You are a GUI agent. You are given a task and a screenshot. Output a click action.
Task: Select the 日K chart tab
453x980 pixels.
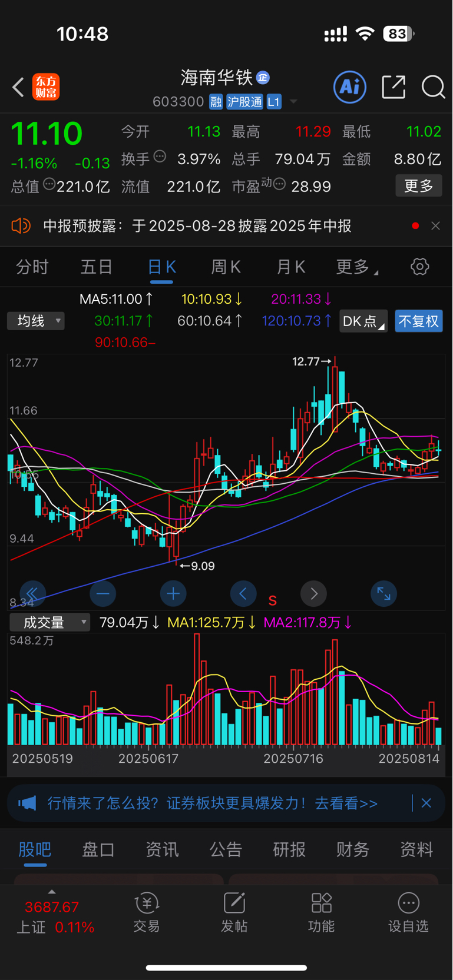(x=161, y=267)
